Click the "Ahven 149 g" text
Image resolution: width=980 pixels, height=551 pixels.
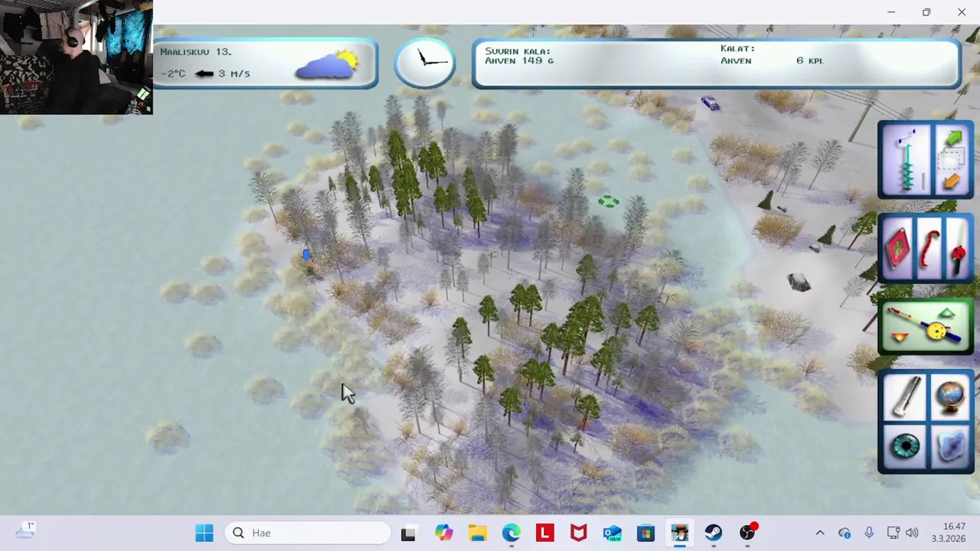pyautogui.click(x=519, y=60)
